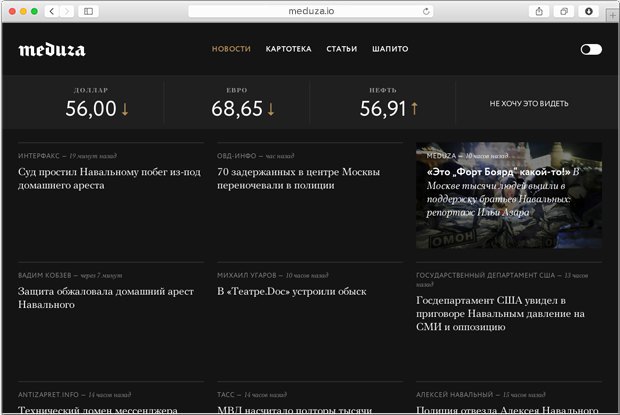The height and width of the screenshot is (415, 620).
Task: Click the ТАСС source label
Action: click(225, 394)
